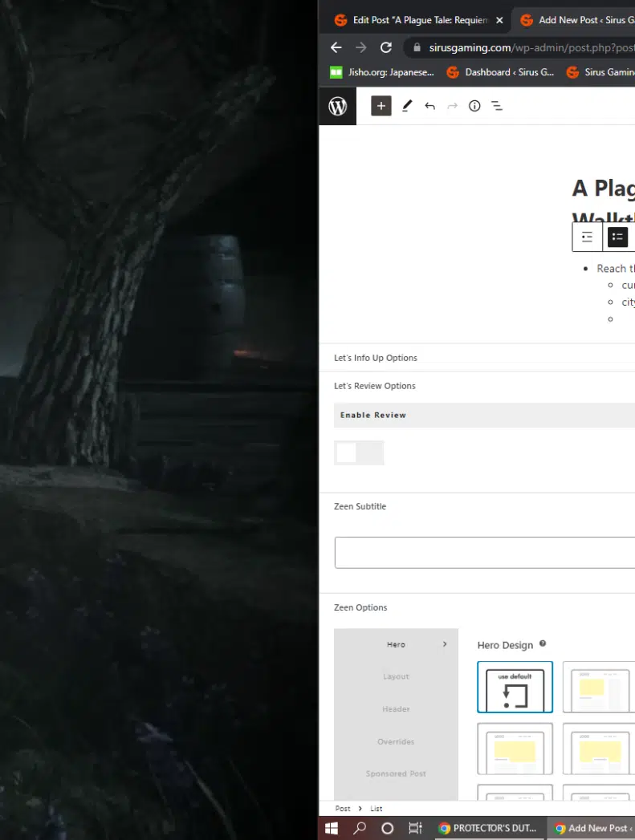Open the post Details info icon
635x840 pixels.
point(474,106)
